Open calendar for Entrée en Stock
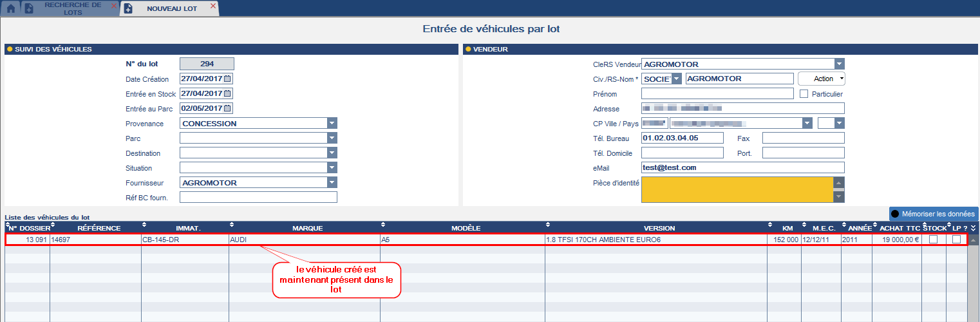 click(227, 93)
